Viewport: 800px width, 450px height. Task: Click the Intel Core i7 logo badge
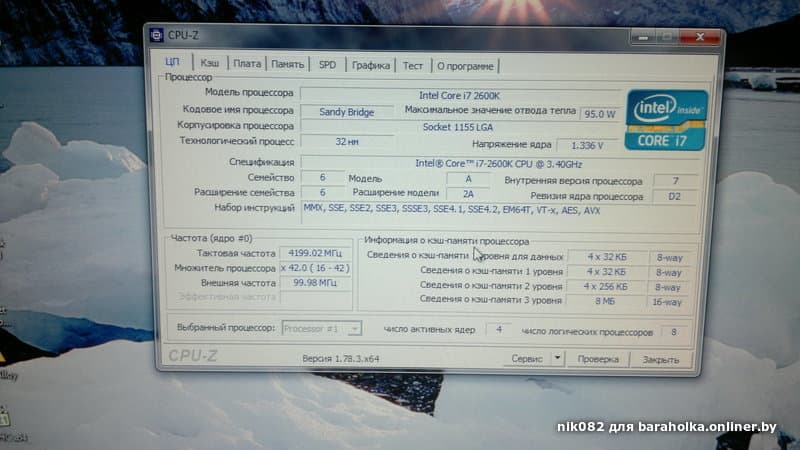[666, 120]
